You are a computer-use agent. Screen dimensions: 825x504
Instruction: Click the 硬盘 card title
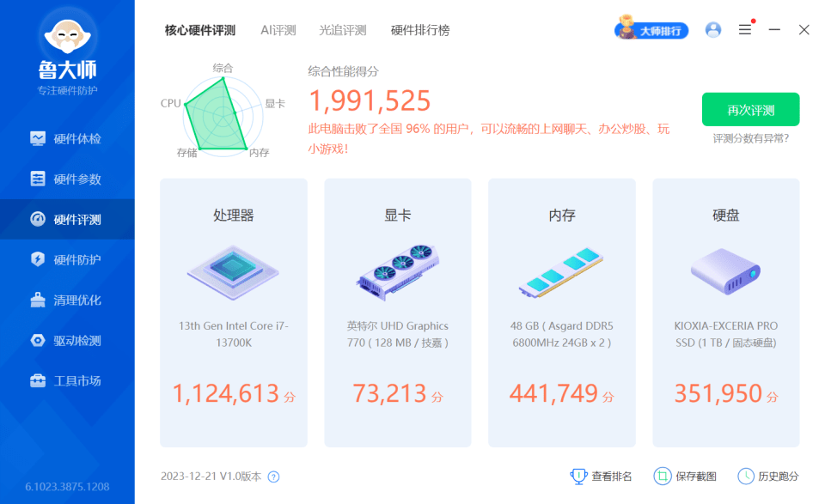tap(726, 215)
